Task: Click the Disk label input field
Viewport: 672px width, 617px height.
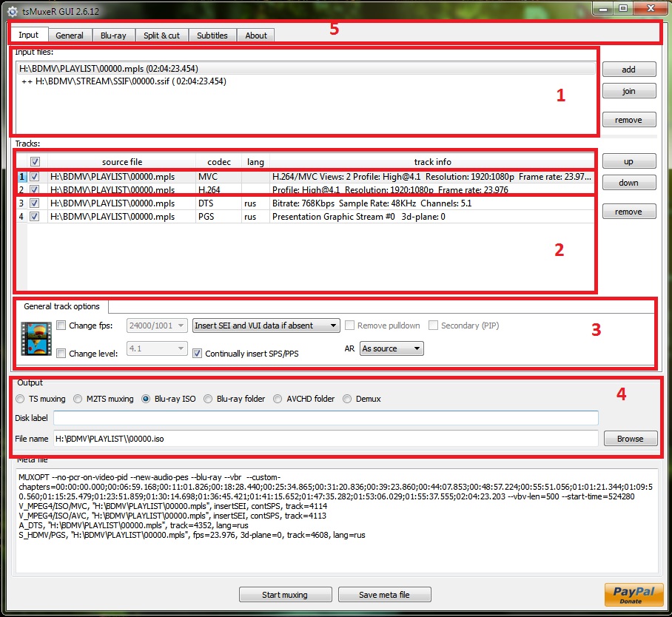Action: point(326,419)
